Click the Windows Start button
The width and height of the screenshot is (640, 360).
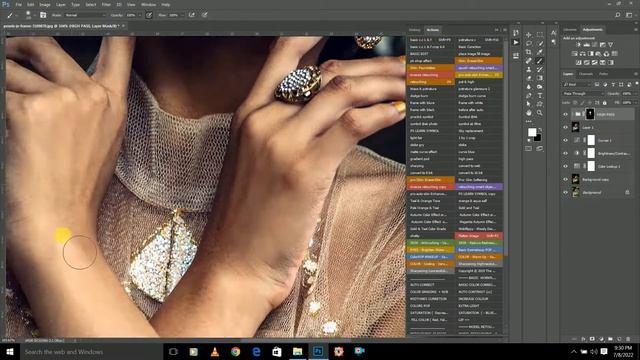pyautogui.click(x=10, y=351)
